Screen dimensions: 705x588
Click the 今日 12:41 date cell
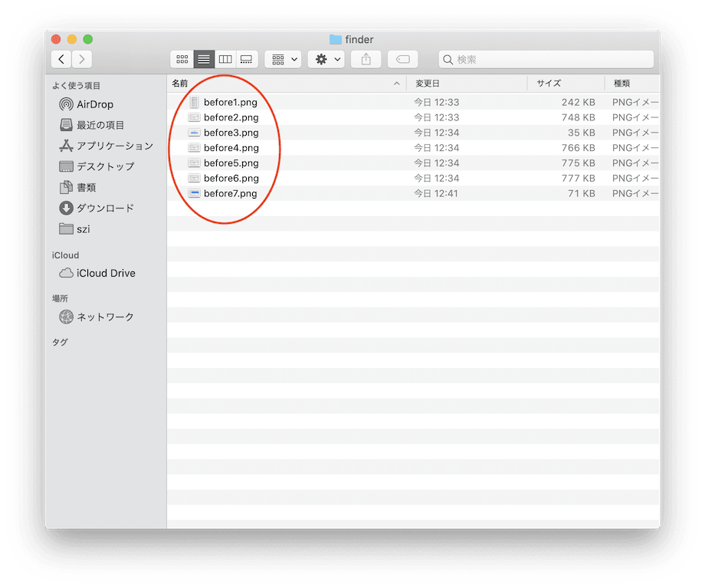point(436,193)
